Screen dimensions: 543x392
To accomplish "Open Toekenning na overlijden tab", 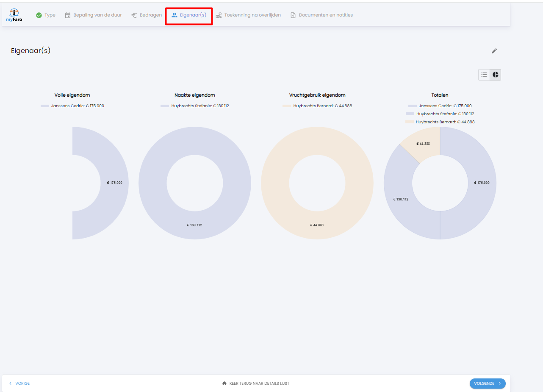I will [x=248, y=15].
